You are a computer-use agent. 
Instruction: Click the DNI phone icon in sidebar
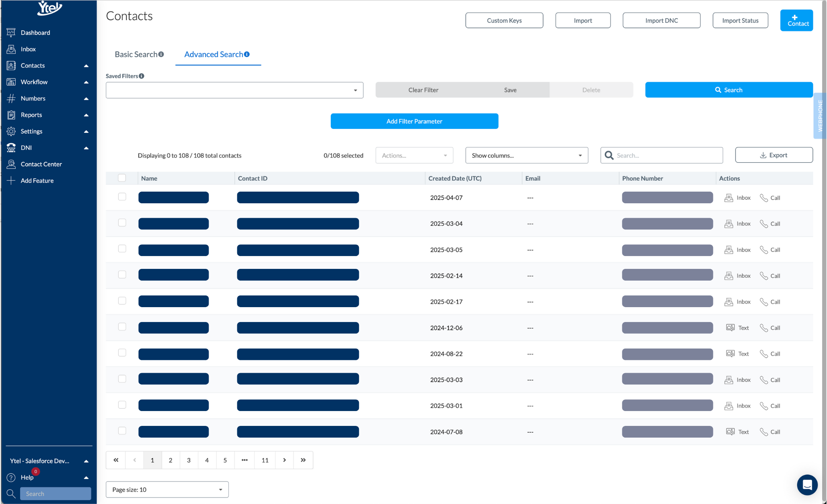[11, 148]
